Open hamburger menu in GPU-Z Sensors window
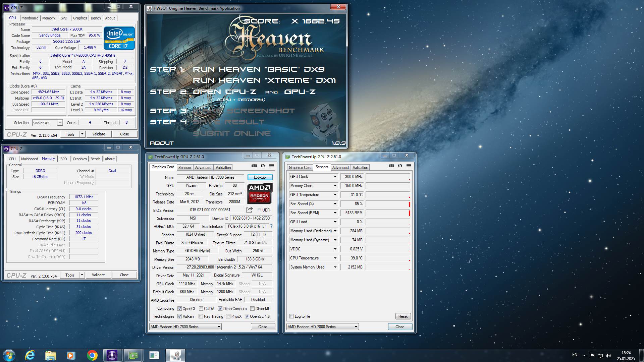Viewport: 644px width, 362px height. click(x=409, y=166)
